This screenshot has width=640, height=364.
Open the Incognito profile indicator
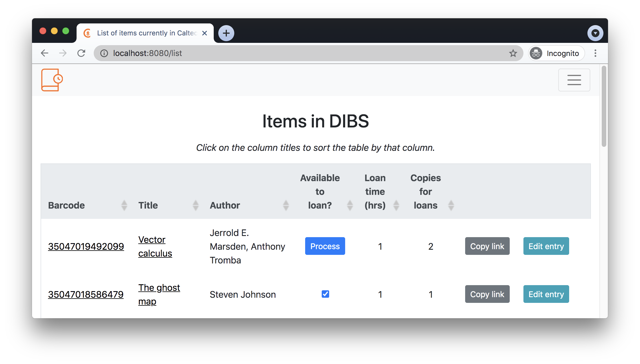click(556, 53)
